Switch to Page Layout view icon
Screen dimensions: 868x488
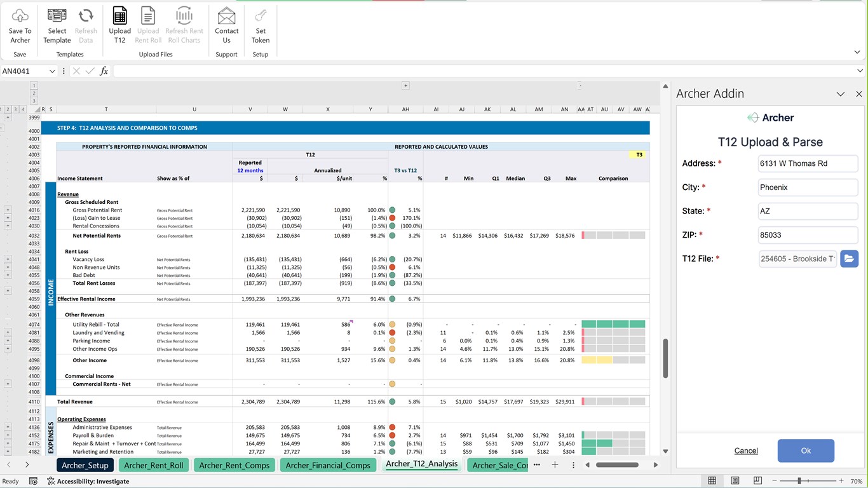click(735, 481)
